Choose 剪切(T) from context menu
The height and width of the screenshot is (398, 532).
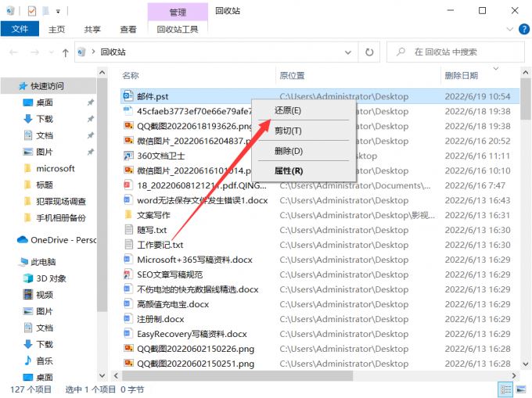[288, 131]
